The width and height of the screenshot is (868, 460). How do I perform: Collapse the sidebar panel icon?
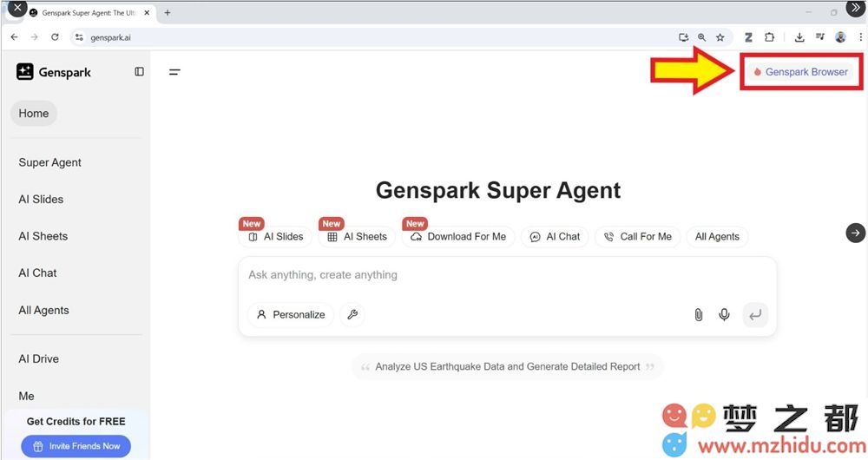[140, 71]
